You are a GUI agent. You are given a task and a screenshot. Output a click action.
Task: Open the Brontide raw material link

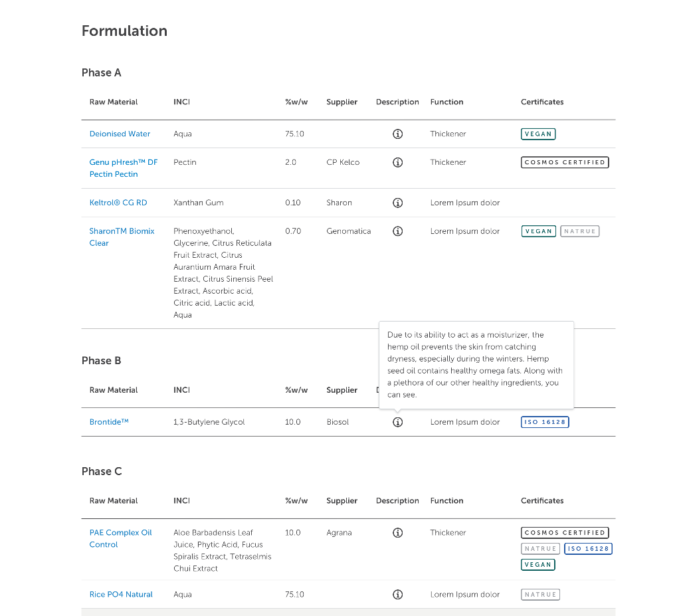pyautogui.click(x=108, y=422)
